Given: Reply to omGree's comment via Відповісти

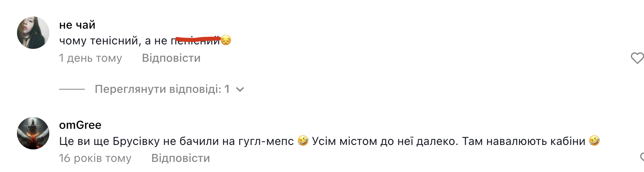Looking at the screenshot, I should (181, 158).
